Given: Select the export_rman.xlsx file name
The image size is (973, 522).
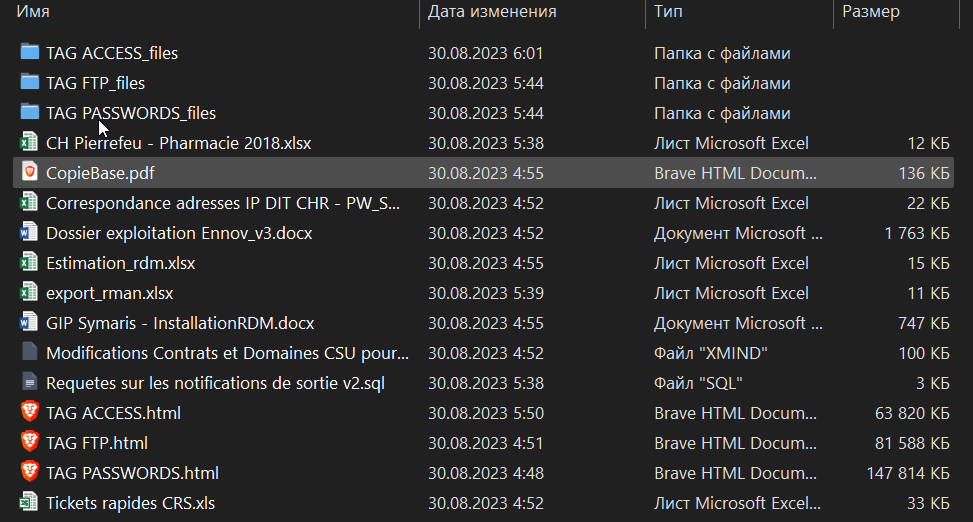Looking at the screenshot, I should pyautogui.click(x=110, y=293).
